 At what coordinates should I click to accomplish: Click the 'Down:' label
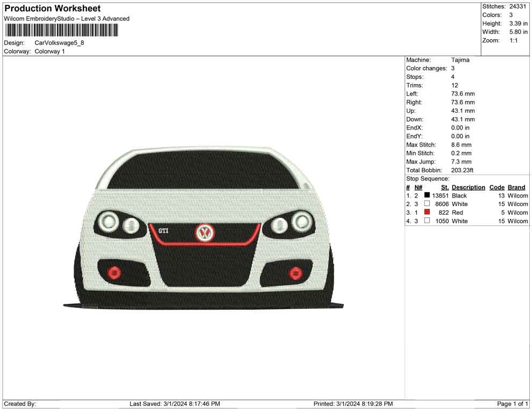tap(415, 119)
